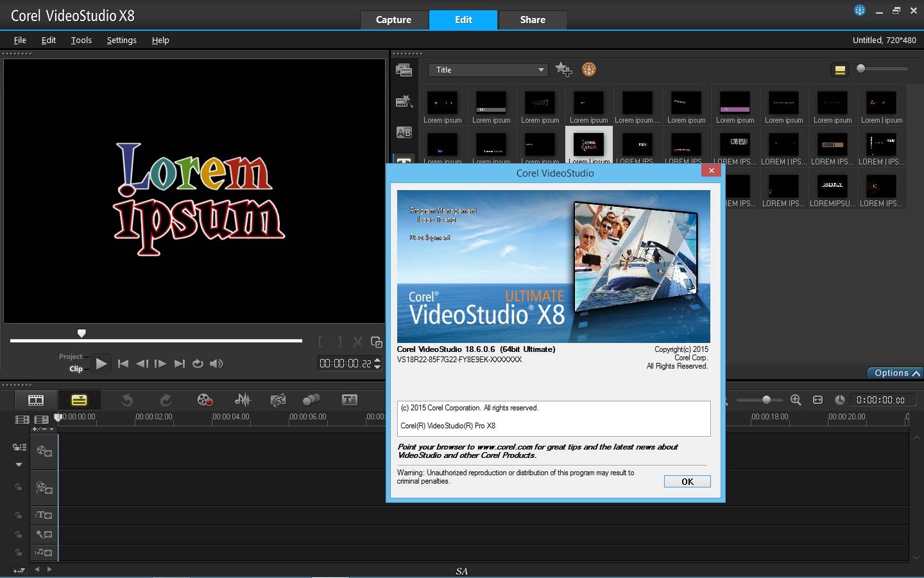Close the Corel VideoStudio About dialog
The height and width of the screenshot is (578, 924).
(x=711, y=170)
